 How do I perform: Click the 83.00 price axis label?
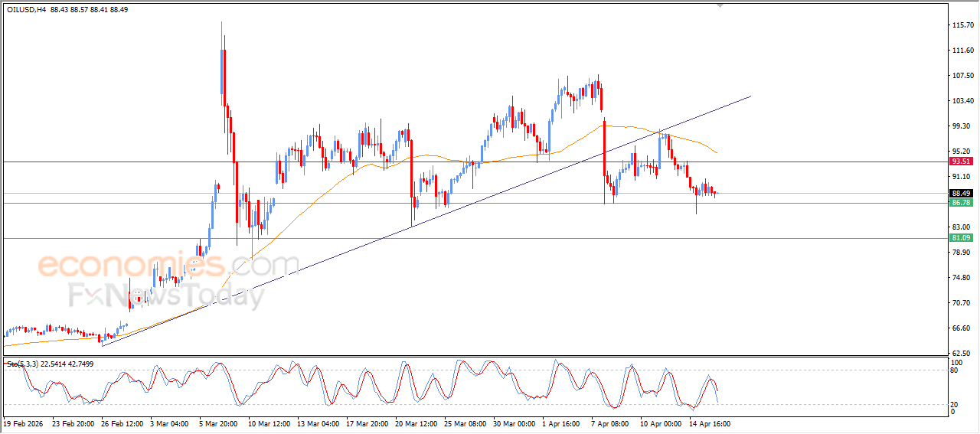[x=961, y=227]
